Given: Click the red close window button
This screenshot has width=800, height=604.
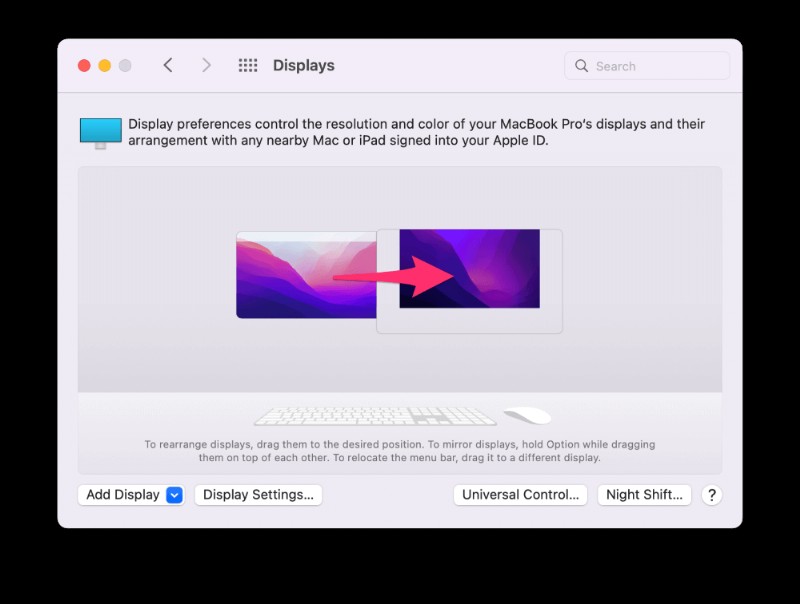Looking at the screenshot, I should pyautogui.click(x=84, y=64).
